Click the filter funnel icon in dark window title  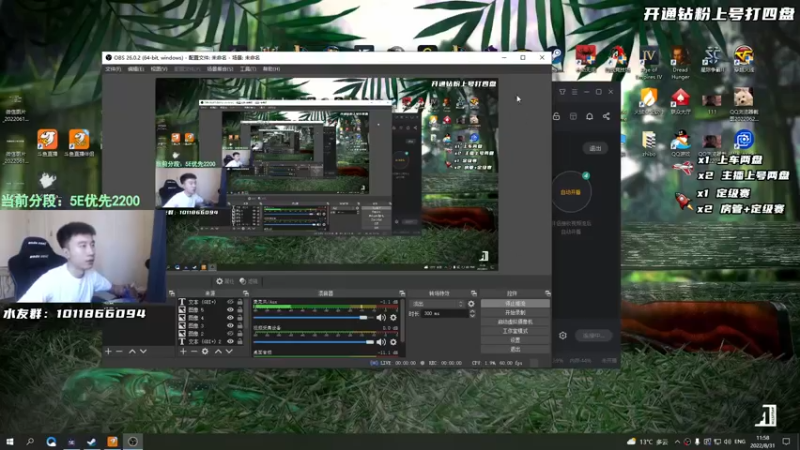[x=562, y=92]
